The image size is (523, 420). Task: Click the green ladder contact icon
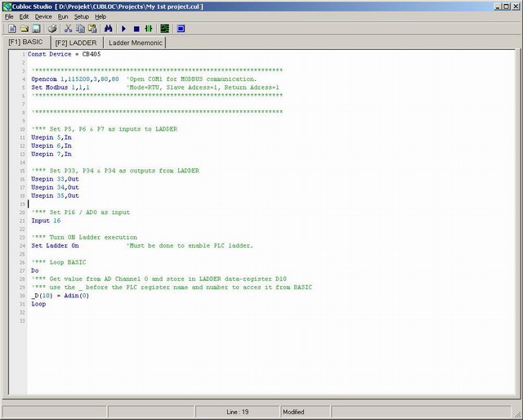click(149, 29)
